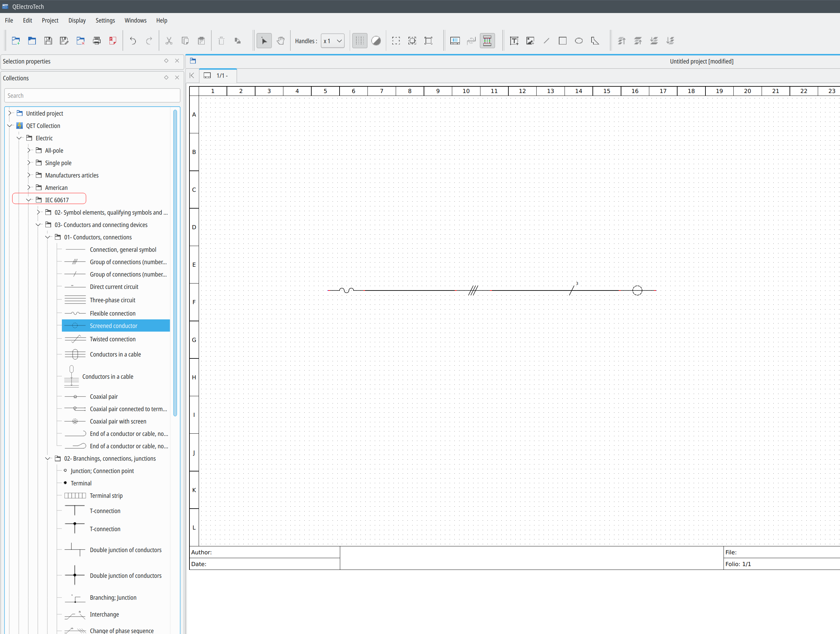Image resolution: width=840 pixels, height=634 pixels.
Task: Open folio properties from toolbar
Action: click(x=455, y=41)
